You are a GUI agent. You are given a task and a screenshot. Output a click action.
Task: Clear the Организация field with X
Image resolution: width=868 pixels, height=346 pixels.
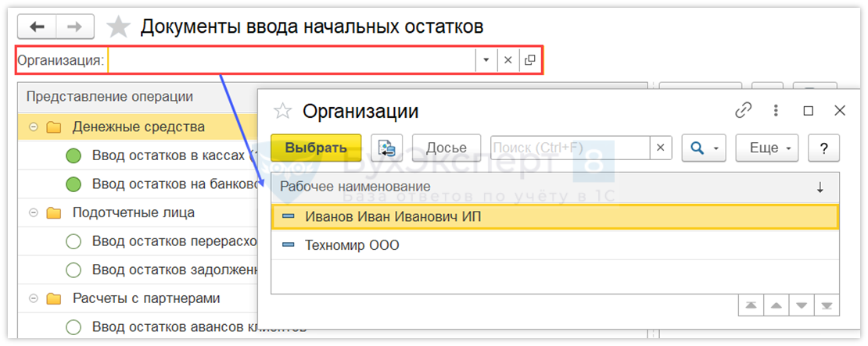(x=508, y=59)
